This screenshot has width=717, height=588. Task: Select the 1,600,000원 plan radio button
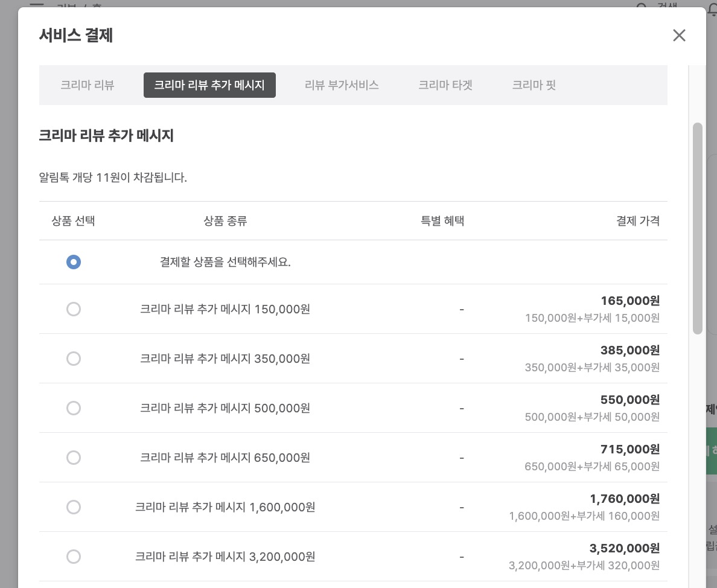click(x=73, y=507)
